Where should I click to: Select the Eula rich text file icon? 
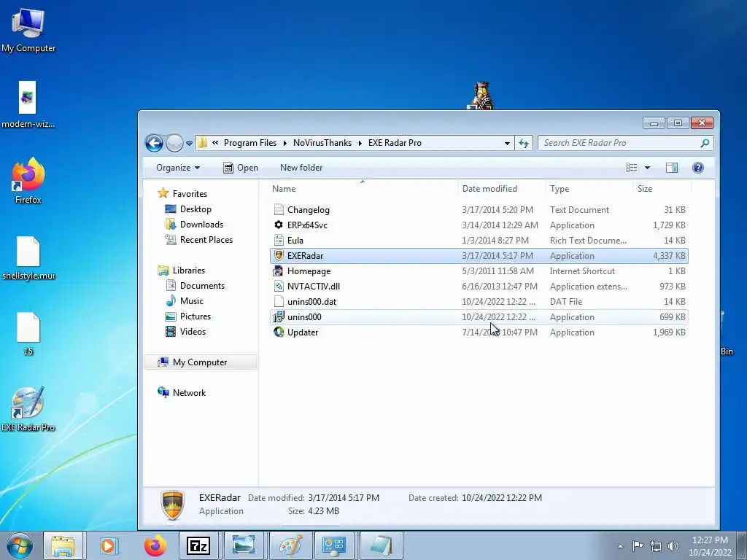coord(279,240)
